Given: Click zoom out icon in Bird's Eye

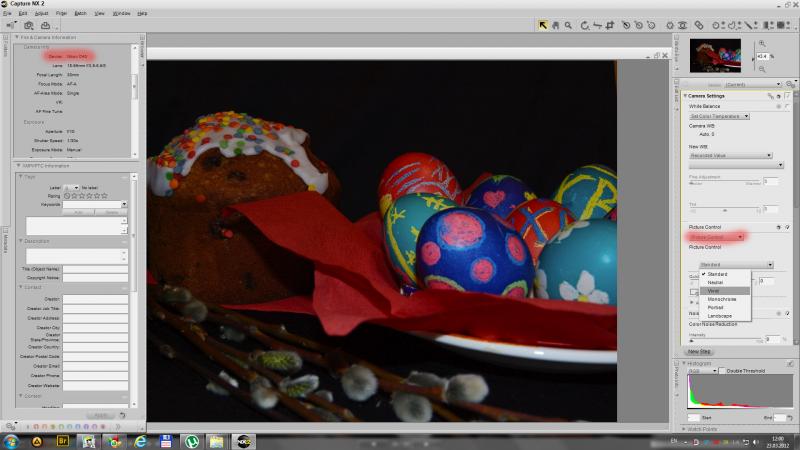Looking at the screenshot, I should pyautogui.click(x=762, y=69).
